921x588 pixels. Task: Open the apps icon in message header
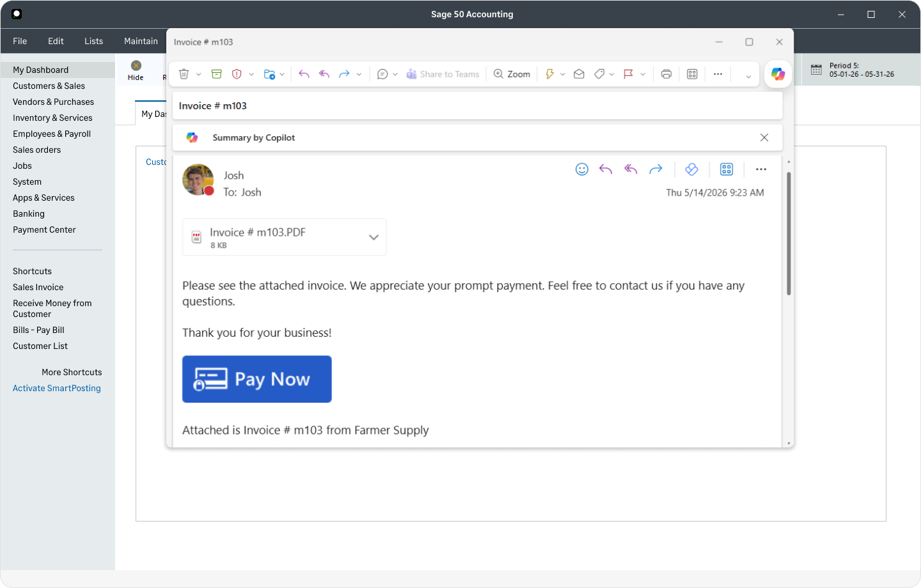pos(727,169)
